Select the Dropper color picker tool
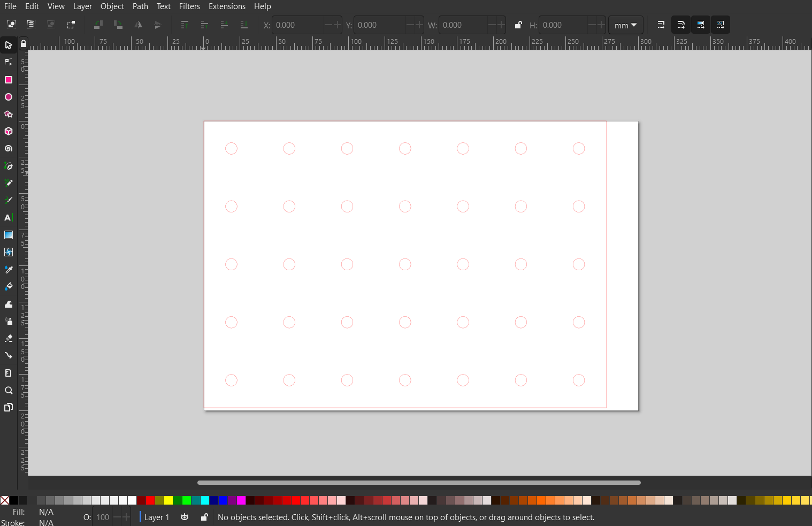Viewport: 812px width, 526px height. [9, 269]
